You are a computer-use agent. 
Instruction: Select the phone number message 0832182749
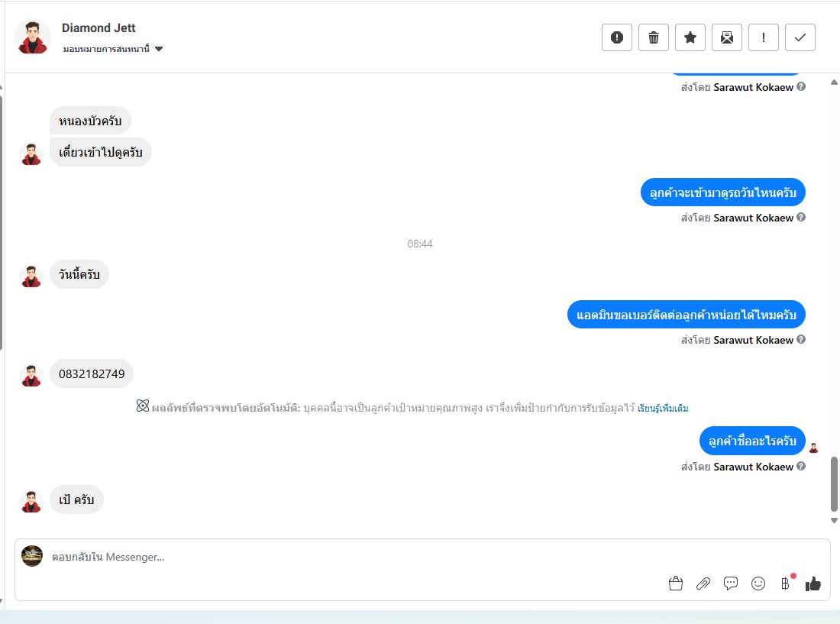pyautogui.click(x=92, y=373)
